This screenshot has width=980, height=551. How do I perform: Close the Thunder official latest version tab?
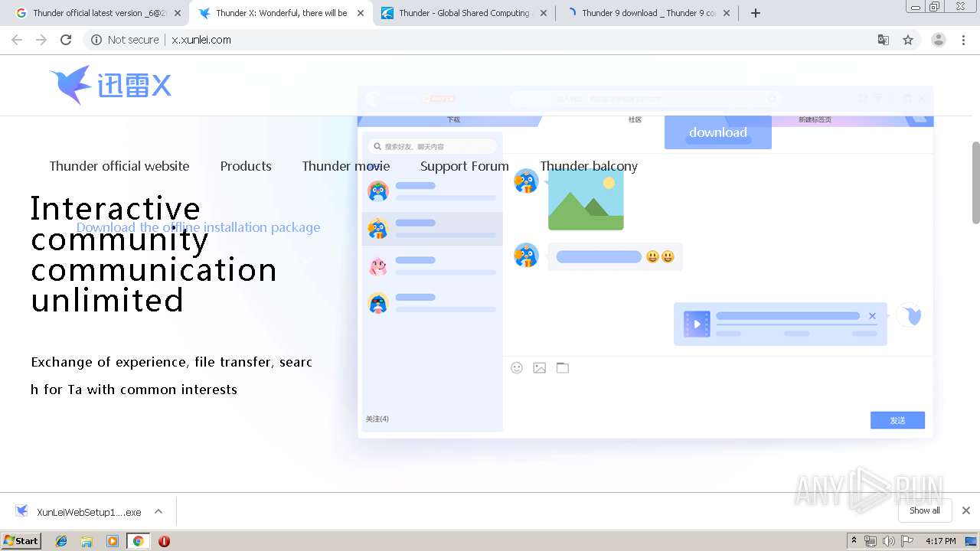tap(178, 13)
